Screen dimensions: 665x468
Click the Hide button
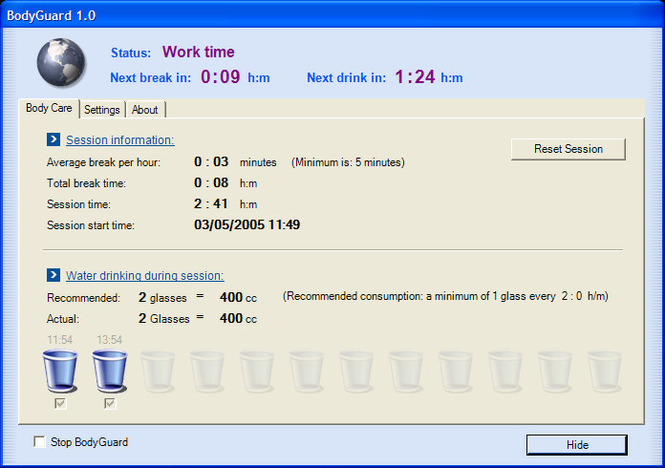(x=577, y=445)
